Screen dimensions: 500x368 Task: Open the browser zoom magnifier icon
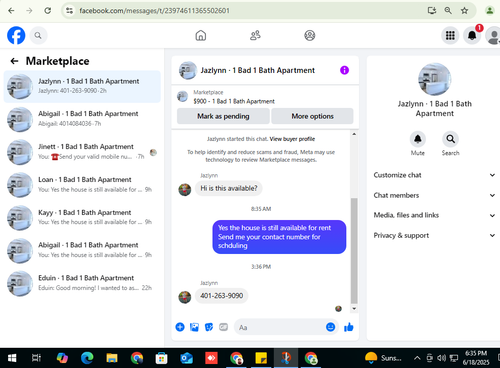(448, 11)
